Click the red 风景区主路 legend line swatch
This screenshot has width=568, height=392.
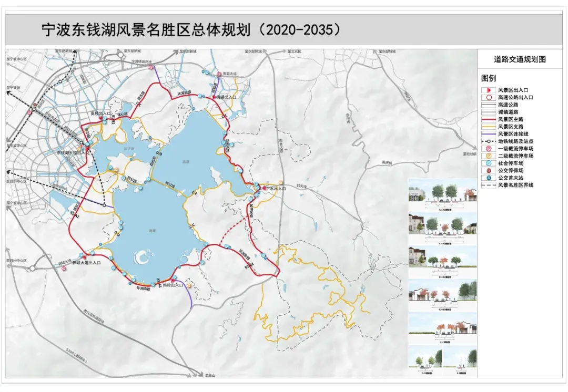tap(488, 119)
